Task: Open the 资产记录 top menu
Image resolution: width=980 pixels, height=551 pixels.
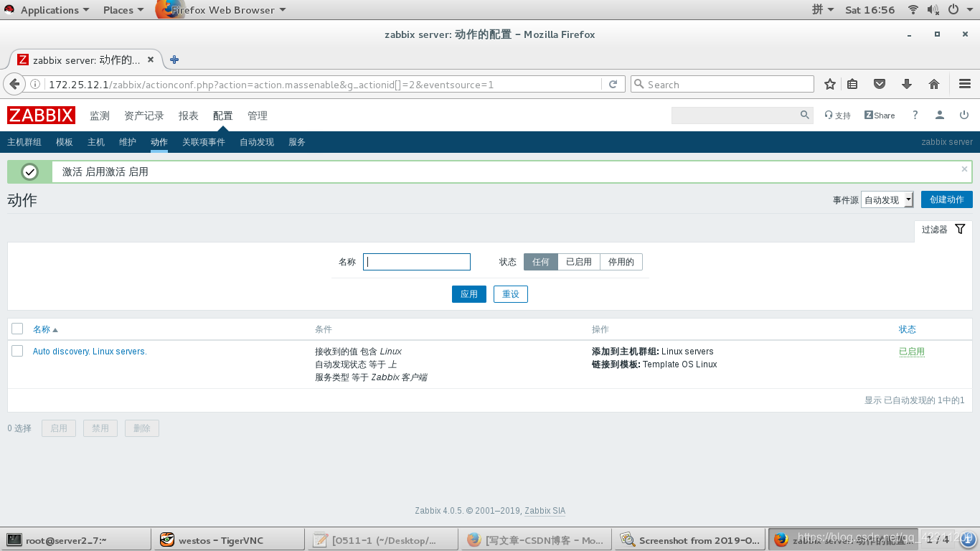Action: tap(144, 116)
